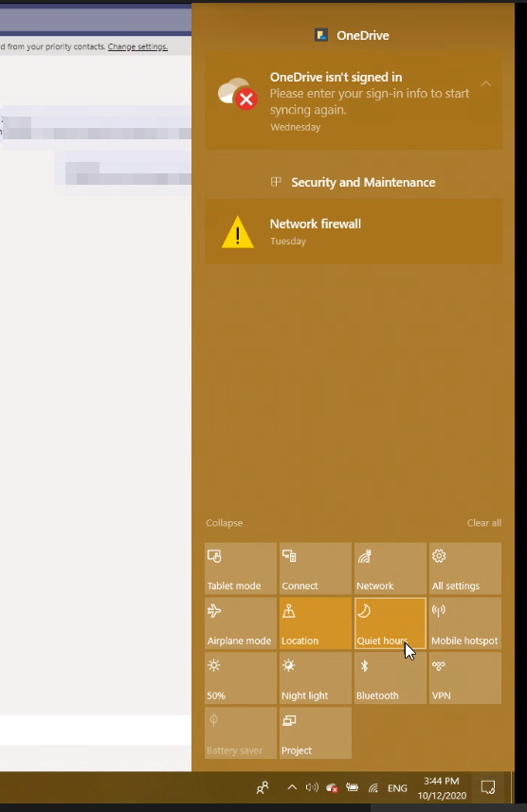Change the 50% brightness tile

[x=241, y=677]
